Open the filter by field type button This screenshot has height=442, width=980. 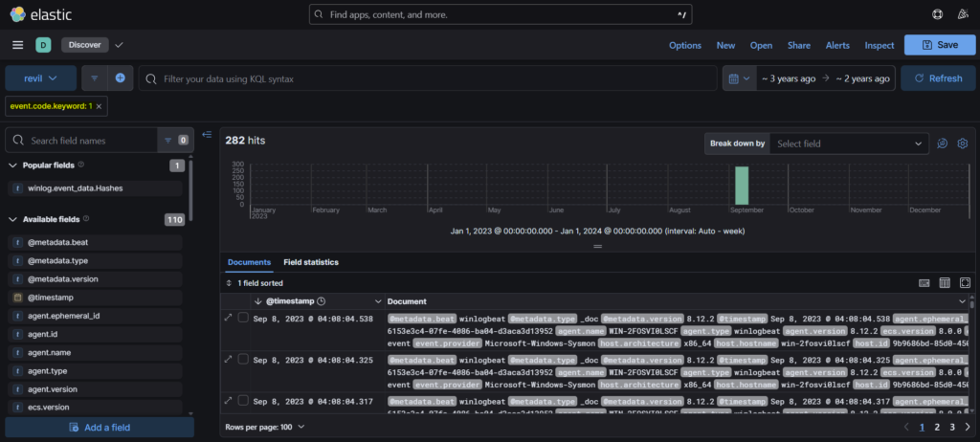point(173,141)
